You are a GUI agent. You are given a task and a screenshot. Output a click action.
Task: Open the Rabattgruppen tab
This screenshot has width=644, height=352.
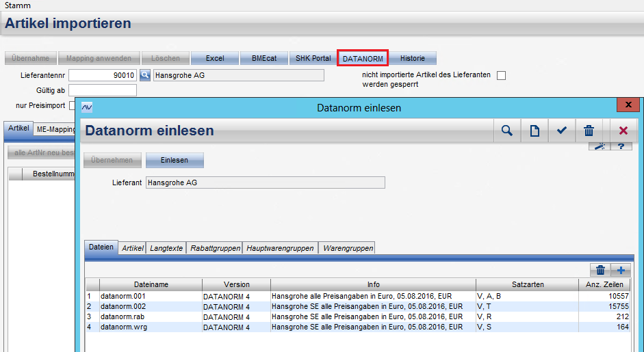(215, 248)
